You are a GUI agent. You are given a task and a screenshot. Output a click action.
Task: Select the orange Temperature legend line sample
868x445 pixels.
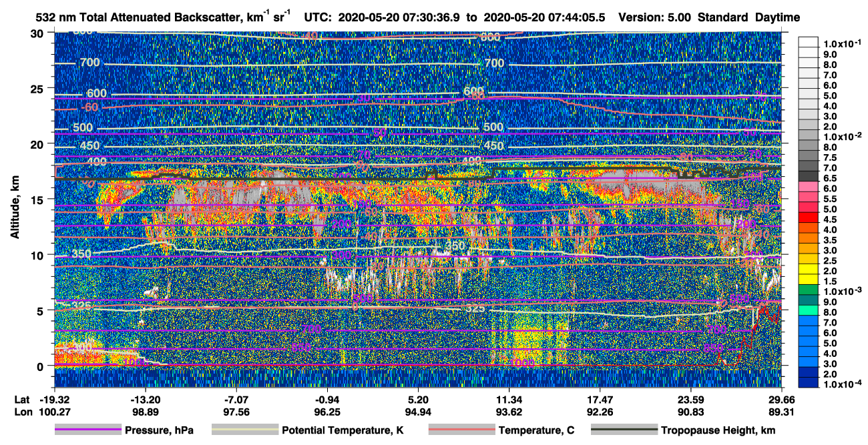461,430
